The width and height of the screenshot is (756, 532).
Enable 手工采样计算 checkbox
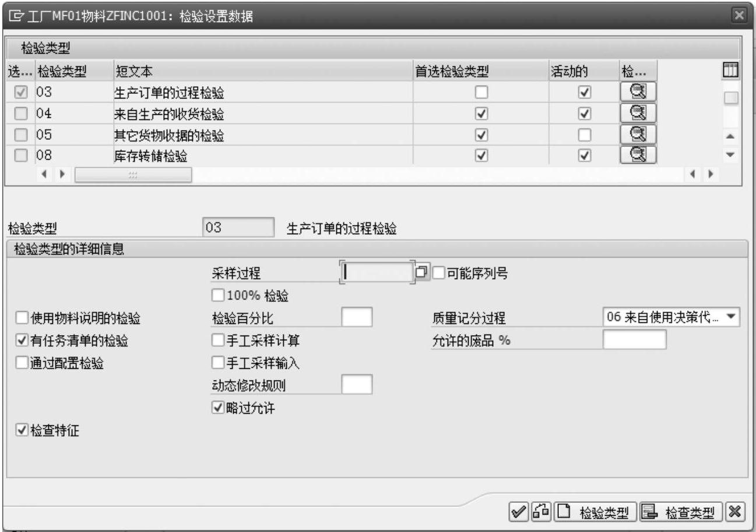pyautogui.click(x=217, y=340)
